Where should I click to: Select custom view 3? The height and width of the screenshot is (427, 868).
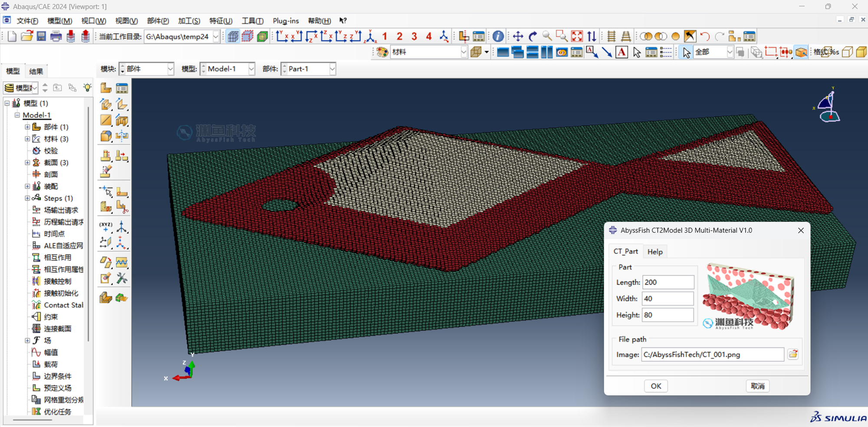pyautogui.click(x=414, y=36)
